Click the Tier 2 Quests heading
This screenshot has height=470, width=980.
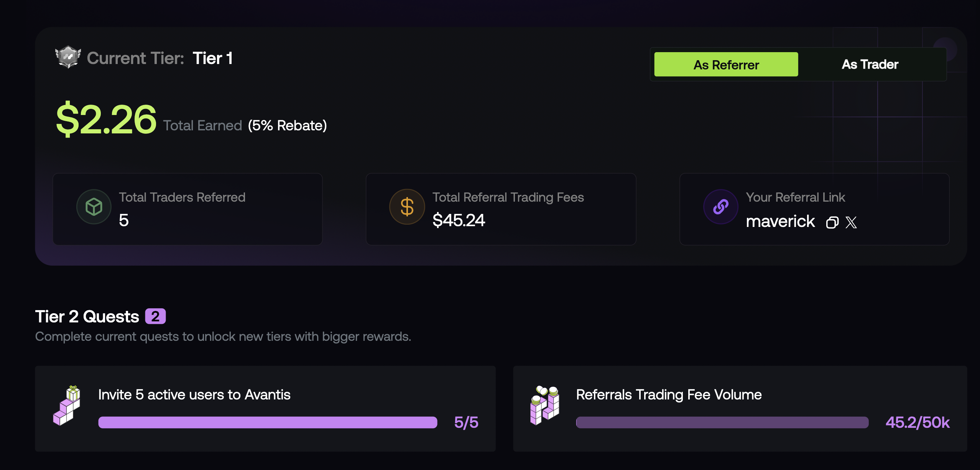(87, 317)
